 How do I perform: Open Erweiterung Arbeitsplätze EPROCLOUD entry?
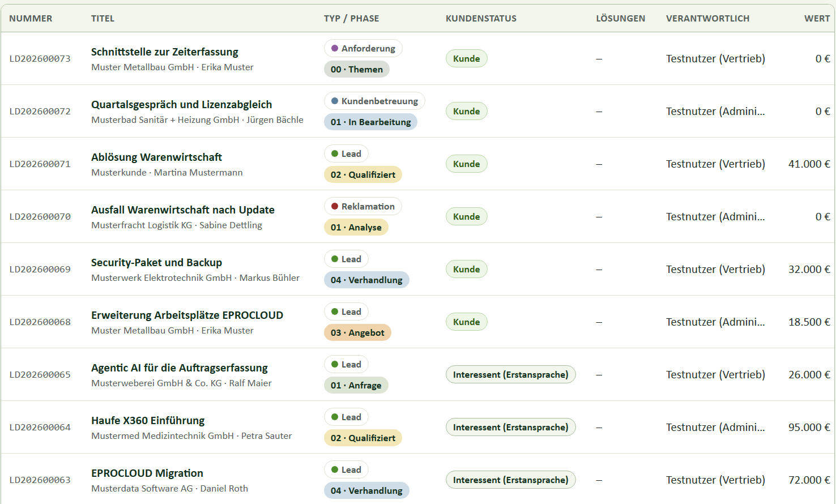point(187,315)
